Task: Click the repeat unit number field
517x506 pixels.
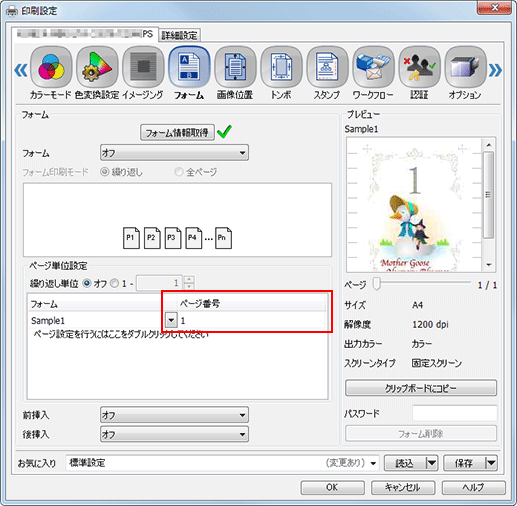Action: [160, 283]
